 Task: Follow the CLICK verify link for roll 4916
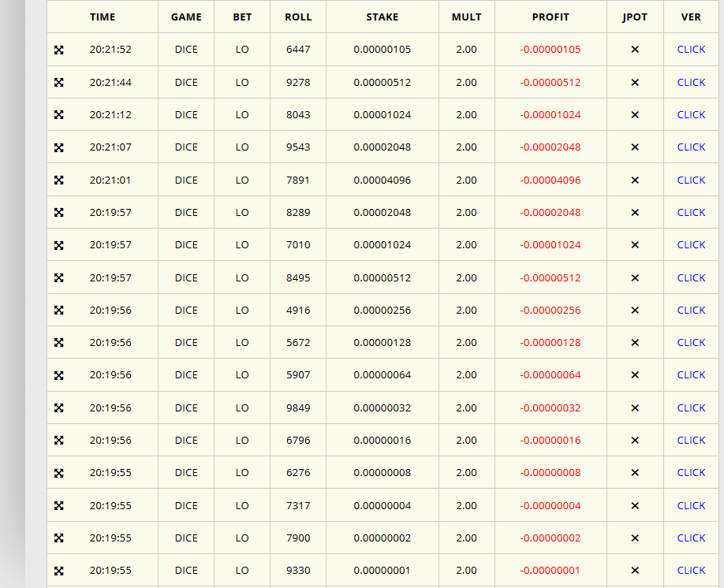(x=691, y=311)
